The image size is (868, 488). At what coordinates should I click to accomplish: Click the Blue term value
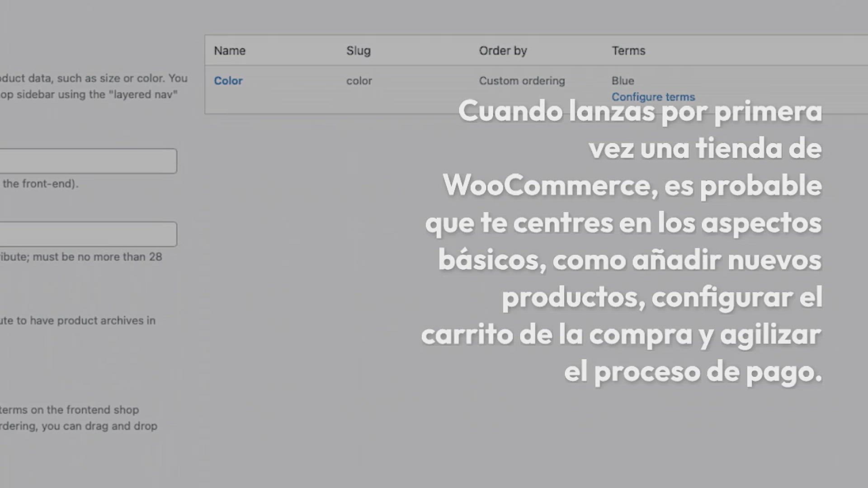click(x=623, y=81)
